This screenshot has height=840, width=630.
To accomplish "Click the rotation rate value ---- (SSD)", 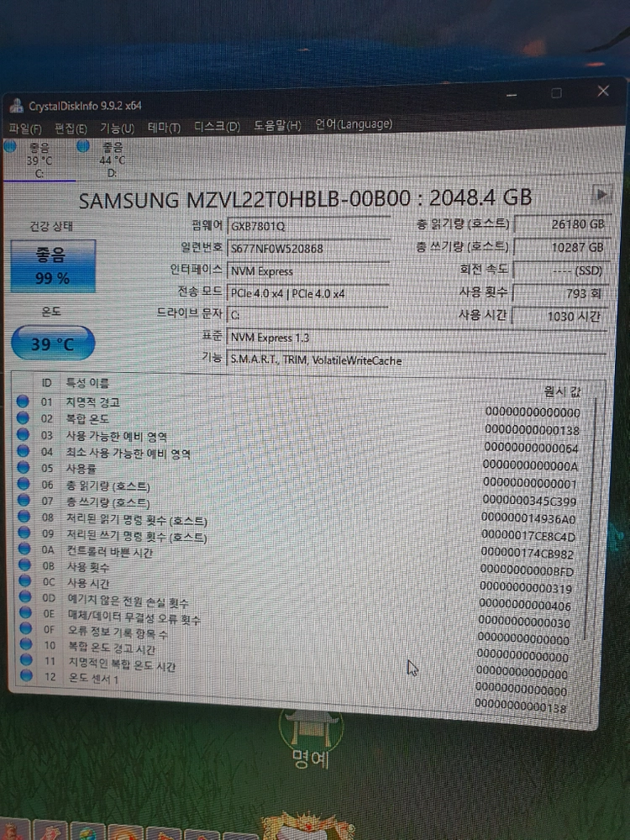I will (559, 270).
